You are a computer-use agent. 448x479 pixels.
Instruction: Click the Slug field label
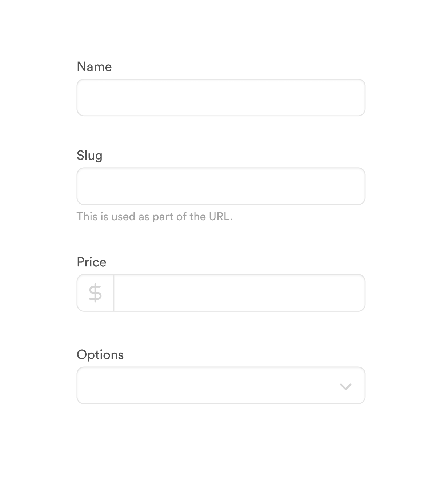(x=89, y=155)
